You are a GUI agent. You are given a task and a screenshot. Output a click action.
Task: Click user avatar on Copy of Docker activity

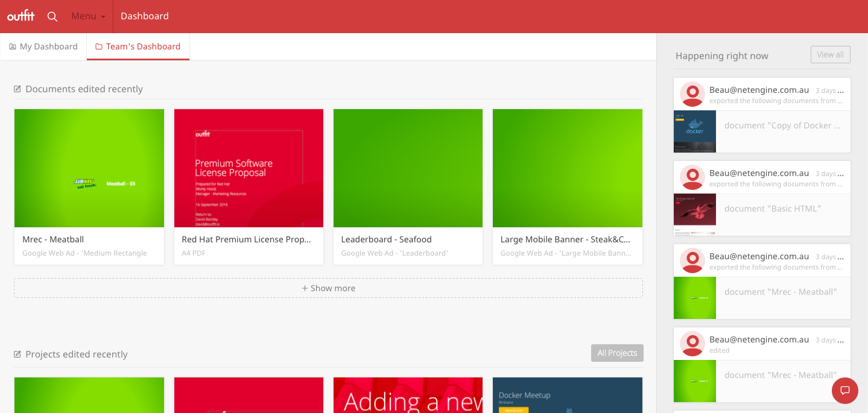(692, 94)
